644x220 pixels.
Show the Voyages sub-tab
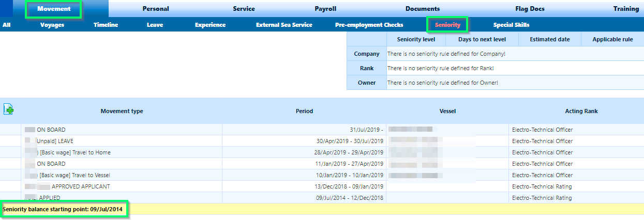click(x=52, y=25)
